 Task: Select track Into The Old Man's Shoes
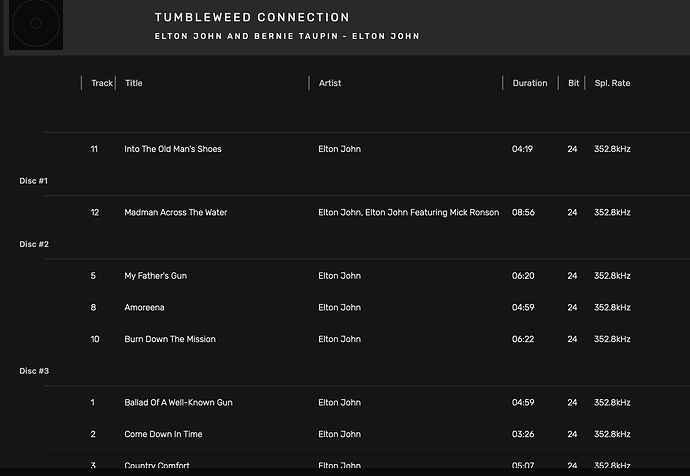coord(173,149)
